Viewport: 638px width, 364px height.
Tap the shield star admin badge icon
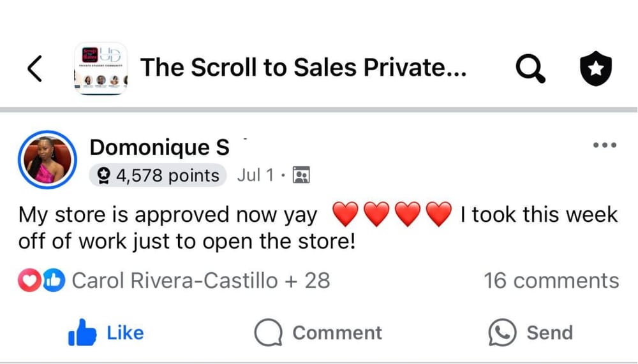tap(596, 68)
